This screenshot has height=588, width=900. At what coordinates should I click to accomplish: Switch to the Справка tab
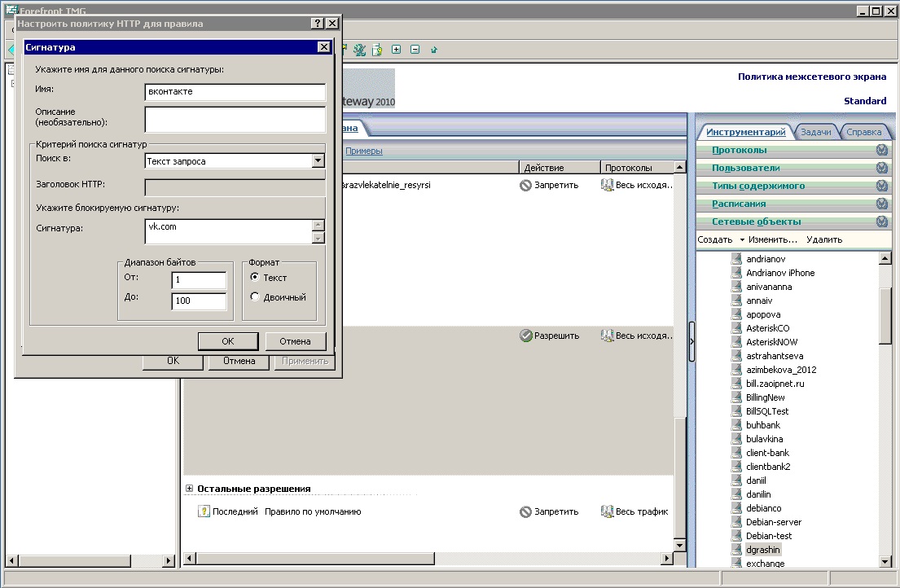click(863, 132)
